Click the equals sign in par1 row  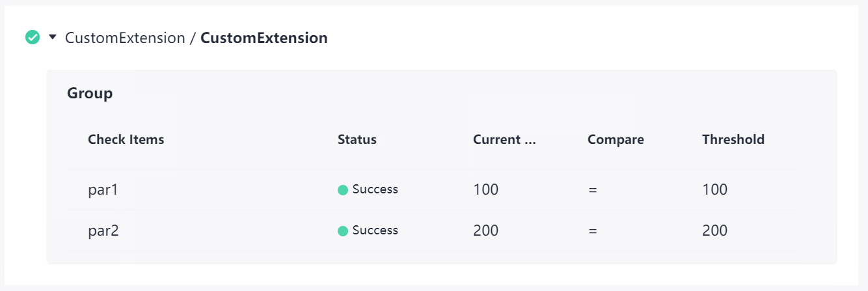592,190
